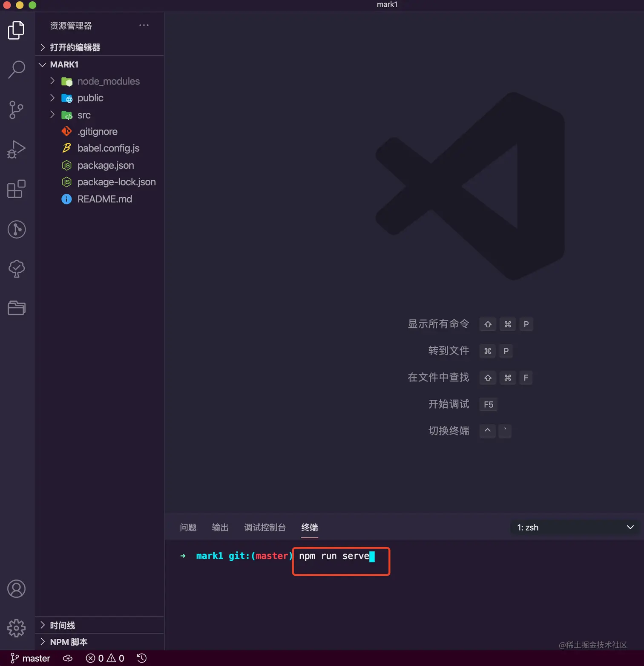The width and height of the screenshot is (644, 666).
Task: Click the 切换终端 shortcut hint
Action: pos(449,431)
